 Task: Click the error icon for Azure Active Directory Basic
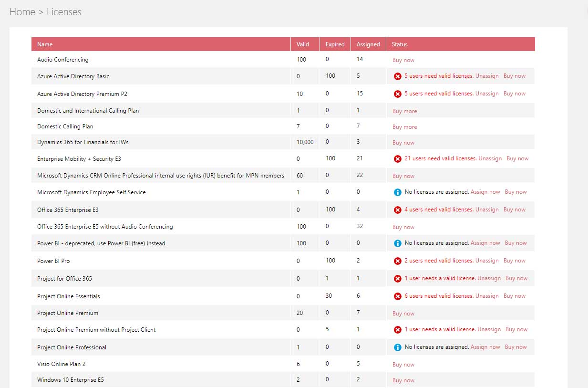pos(397,76)
